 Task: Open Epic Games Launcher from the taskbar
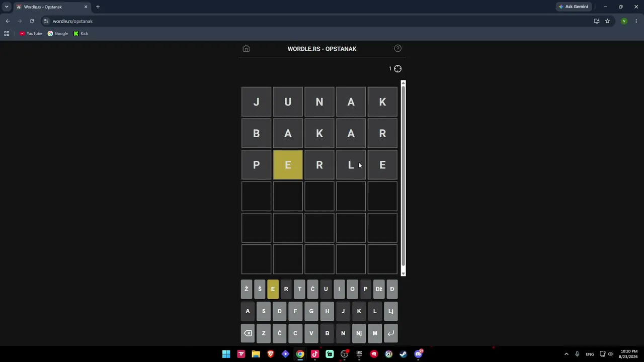tap(359, 354)
